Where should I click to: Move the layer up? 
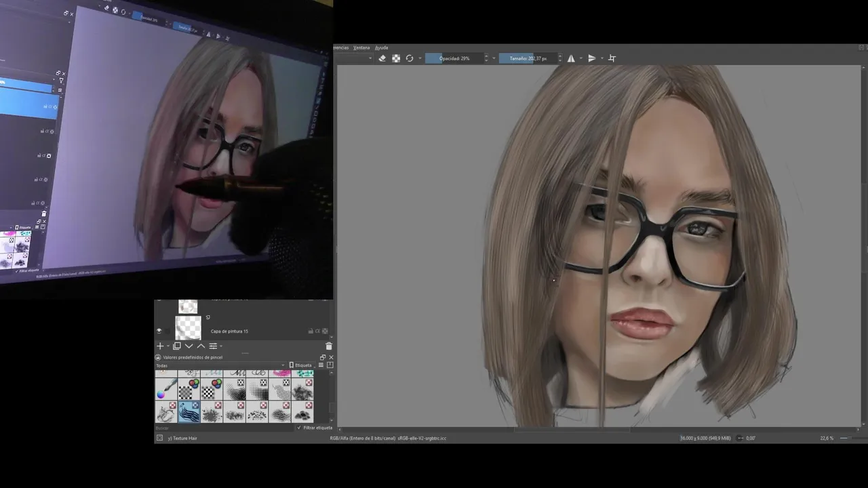201,346
